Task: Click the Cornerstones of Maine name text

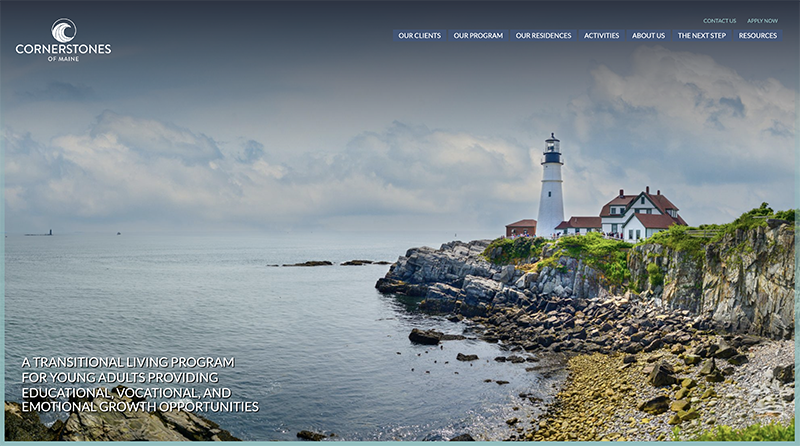Action: pyautogui.click(x=63, y=53)
